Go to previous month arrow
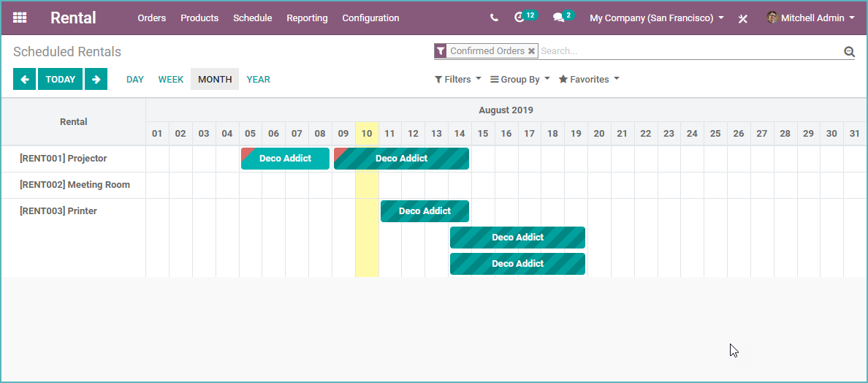 24,79
